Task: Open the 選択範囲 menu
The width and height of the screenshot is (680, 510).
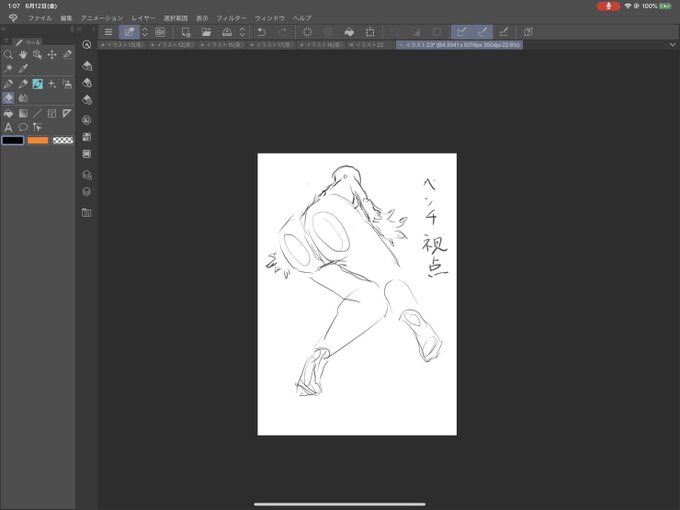Action: tap(176, 18)
